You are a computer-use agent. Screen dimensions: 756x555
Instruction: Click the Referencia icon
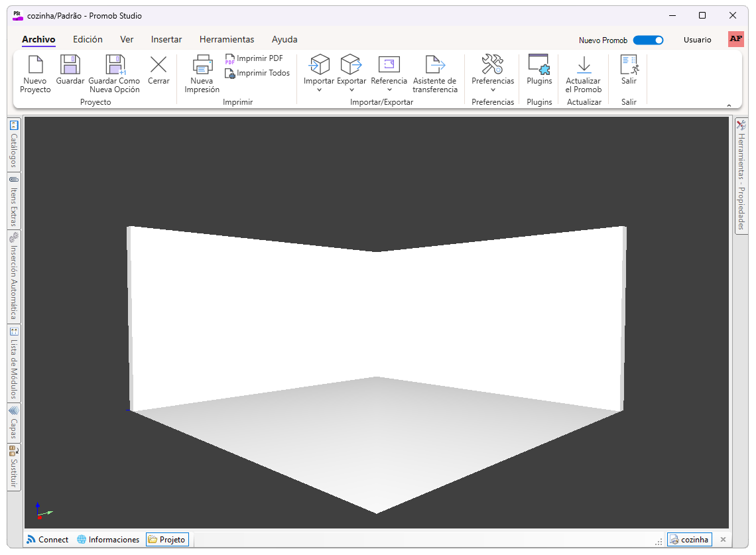coord(389,64)
